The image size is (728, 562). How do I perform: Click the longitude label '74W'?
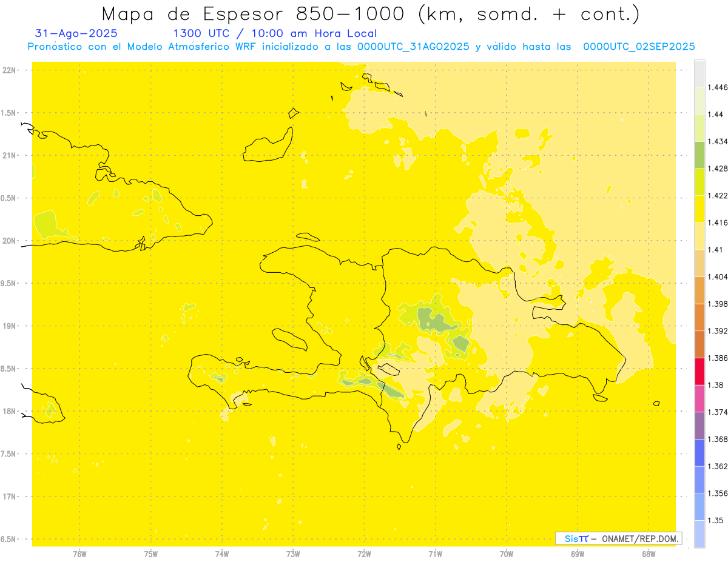222,554
